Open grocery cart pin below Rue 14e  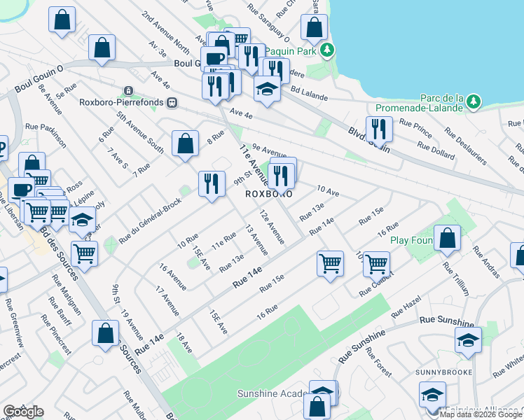pos(330,265)
